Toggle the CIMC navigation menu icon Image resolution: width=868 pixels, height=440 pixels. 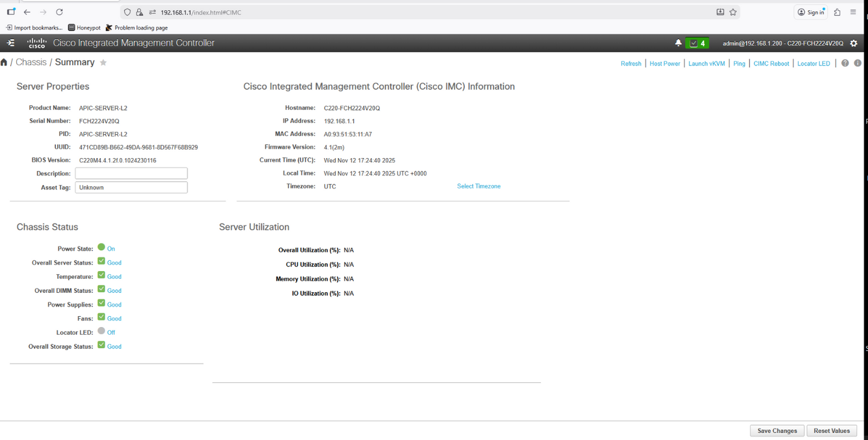10,43
